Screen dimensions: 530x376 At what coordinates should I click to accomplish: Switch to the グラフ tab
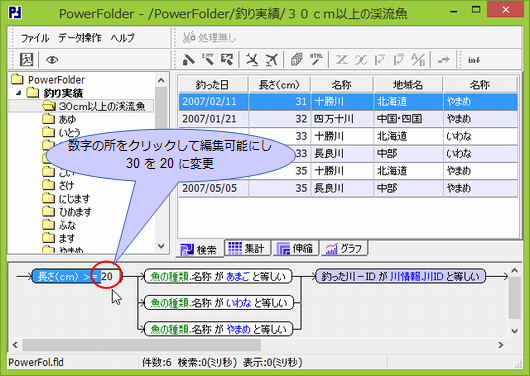click(x=344, y=249)
